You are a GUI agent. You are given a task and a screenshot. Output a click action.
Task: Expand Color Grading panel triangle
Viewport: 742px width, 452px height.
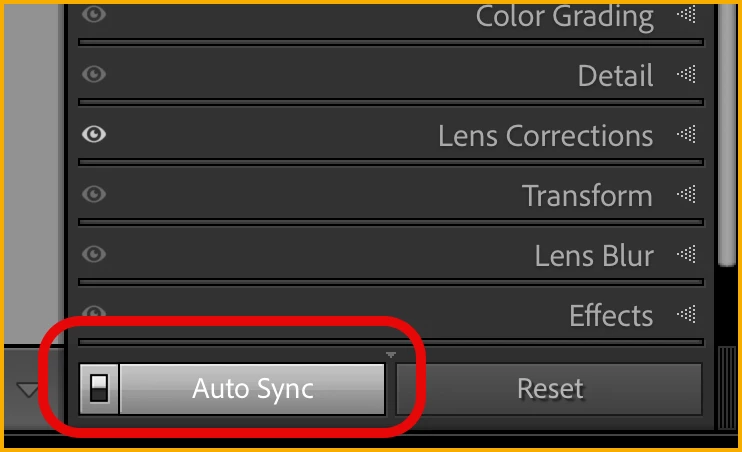click(687, 15)
